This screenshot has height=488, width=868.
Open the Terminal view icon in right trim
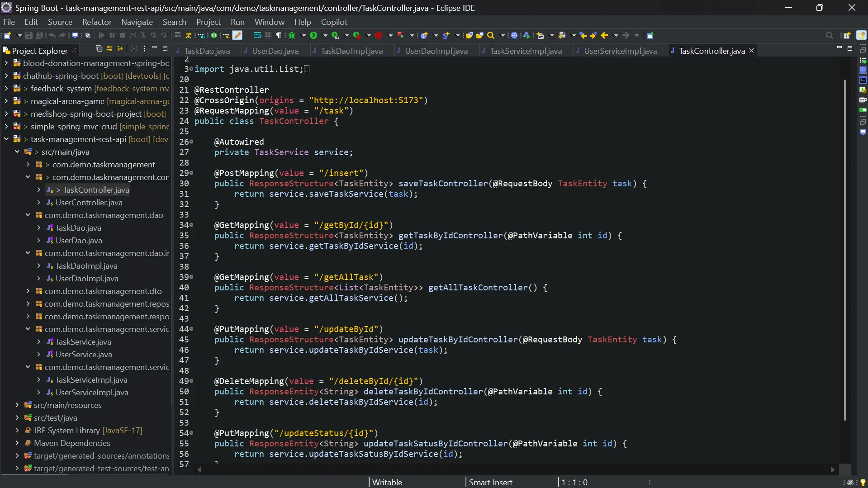(x=863, y=80)
